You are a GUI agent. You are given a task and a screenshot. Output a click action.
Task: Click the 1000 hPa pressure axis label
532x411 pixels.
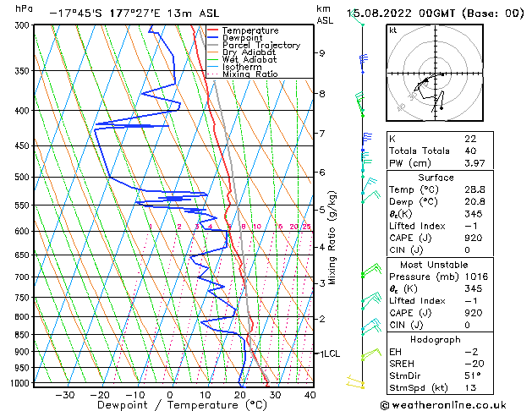click(x=22, y=383)
